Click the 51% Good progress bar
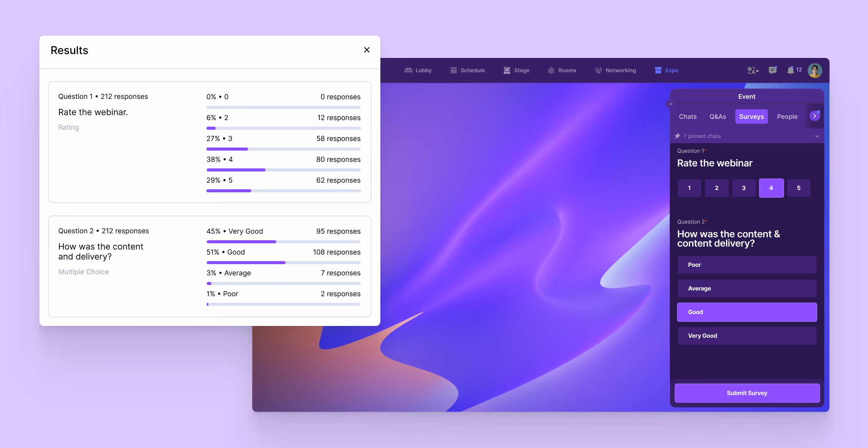Image resolution: width=868 pixels, height=448 pixels. (x=284, y=263)
